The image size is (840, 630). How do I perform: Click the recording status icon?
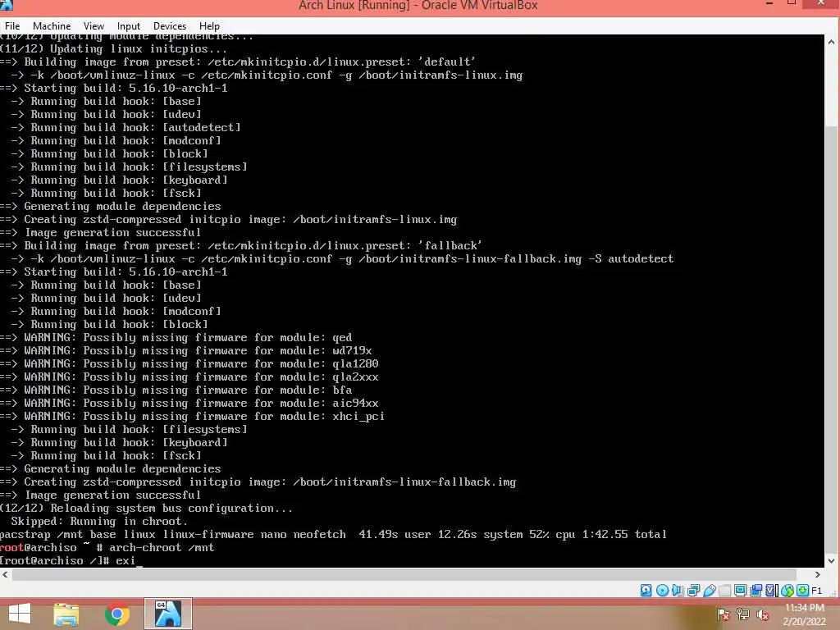point(756,591)
